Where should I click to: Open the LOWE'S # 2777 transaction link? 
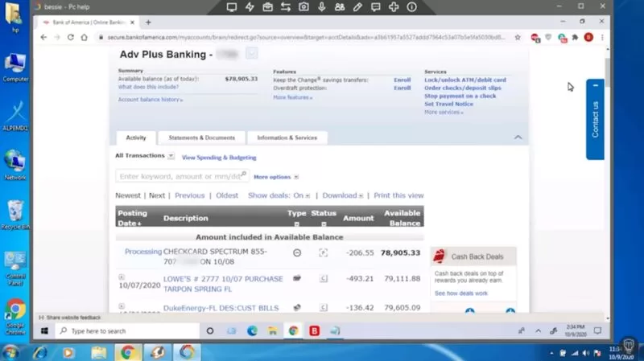pyautogui.click(x=223, y=284)
